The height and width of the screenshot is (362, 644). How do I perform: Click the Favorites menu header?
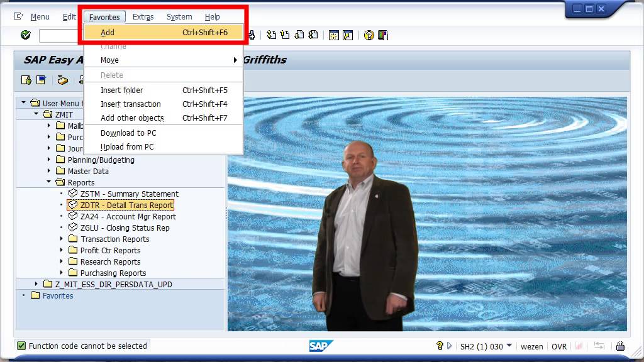(x=104, y=17)
